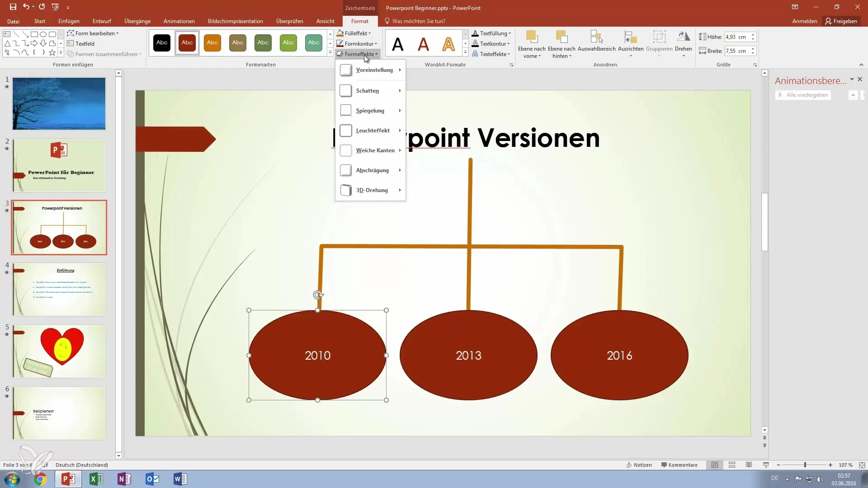
Task: Choose the red WordArt A style
Action: click(423, 44)
